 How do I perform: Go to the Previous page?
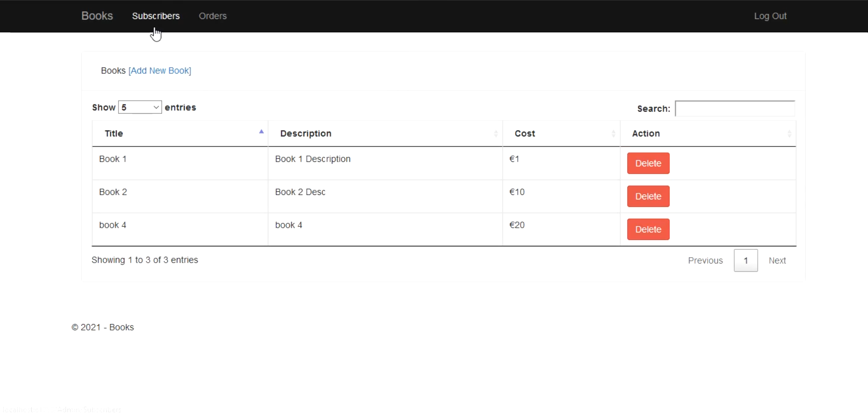pyautogui.click(x=705, y=260)
